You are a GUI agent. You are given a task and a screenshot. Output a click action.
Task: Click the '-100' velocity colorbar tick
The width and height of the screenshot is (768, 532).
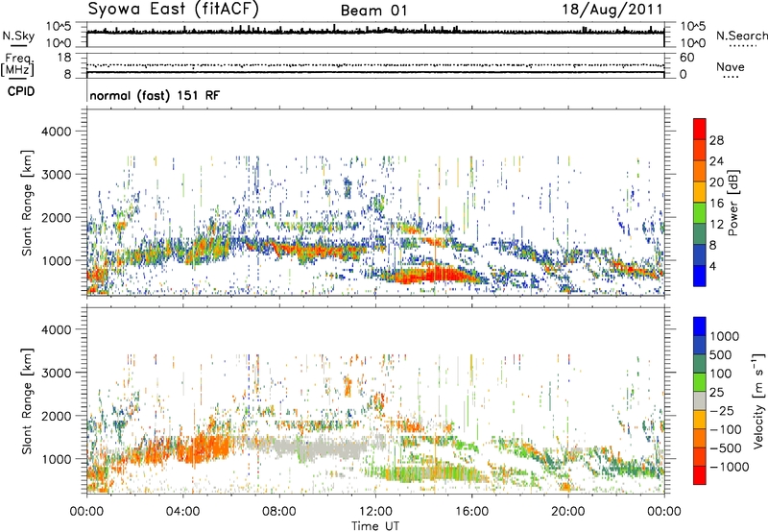pos(726,429)
